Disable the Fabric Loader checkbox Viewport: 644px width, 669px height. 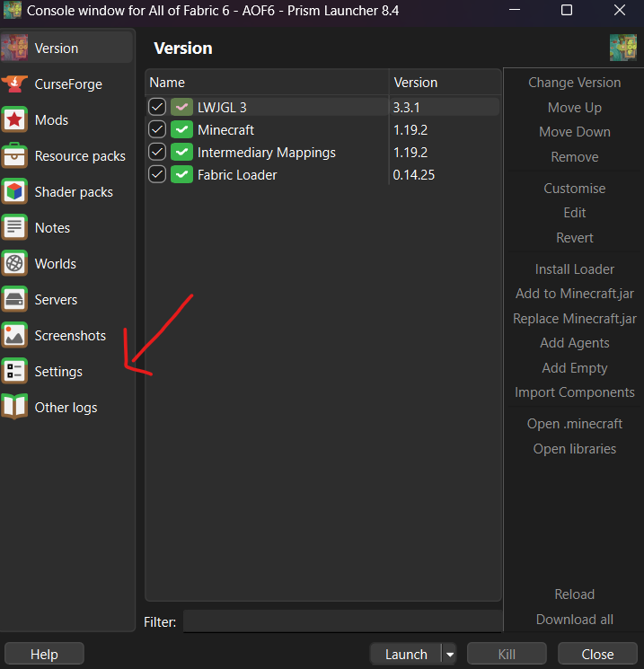coord(157,174)
